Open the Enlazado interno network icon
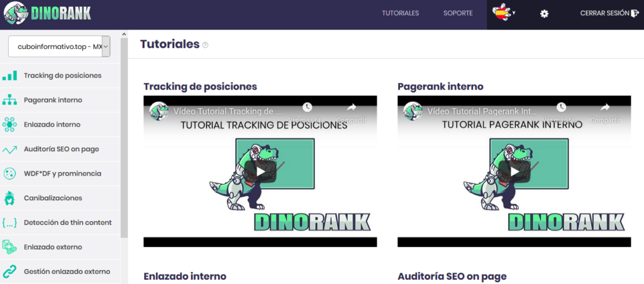The image size is (644, 284). coord(9,125)
